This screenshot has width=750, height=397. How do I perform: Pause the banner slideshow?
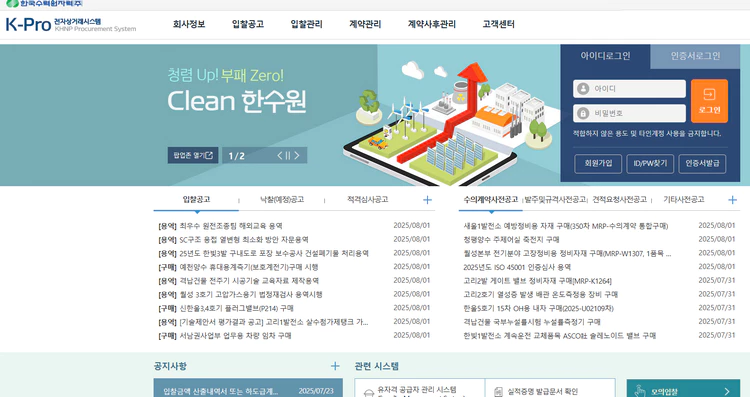click(x=288, y=155)
